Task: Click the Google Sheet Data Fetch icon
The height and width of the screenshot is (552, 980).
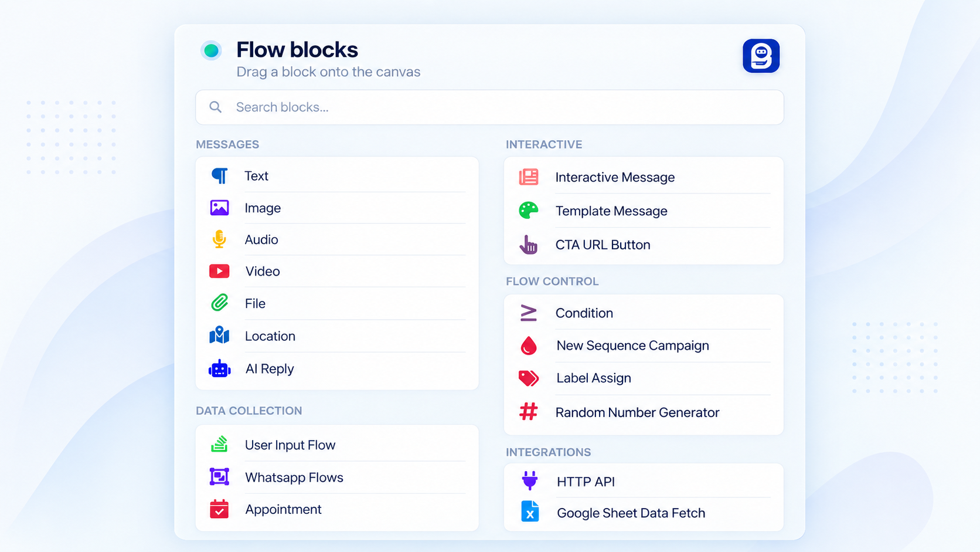Action: (530, 512)
